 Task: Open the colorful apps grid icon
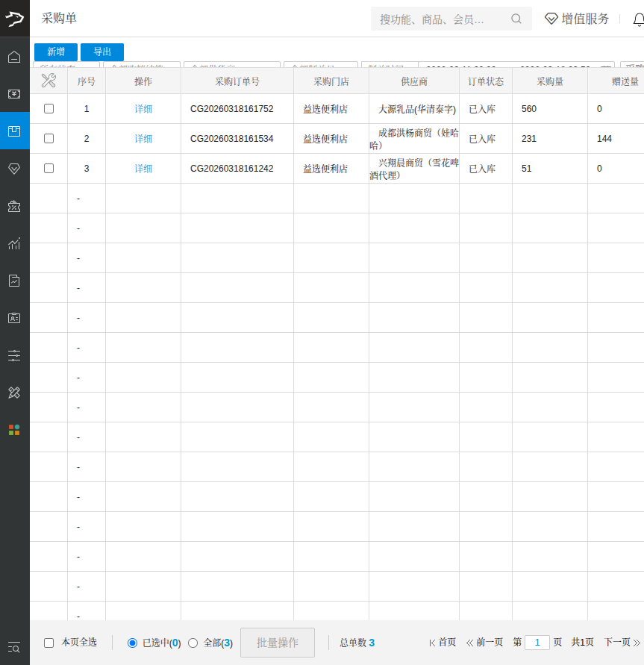[x=14, y=430]
